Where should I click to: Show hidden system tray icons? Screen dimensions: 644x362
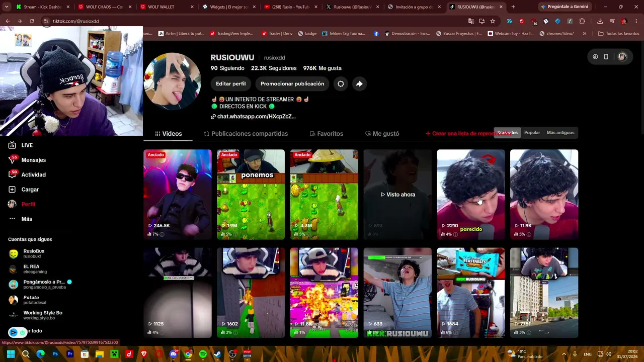[564, 354]
